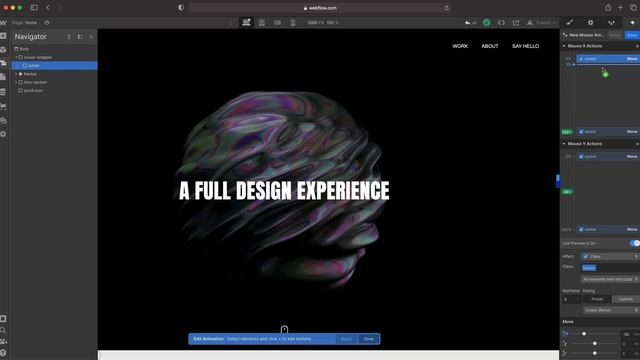Select the green 44 keyframe marker
Screen dimensions: 640x360
point(567,192)
